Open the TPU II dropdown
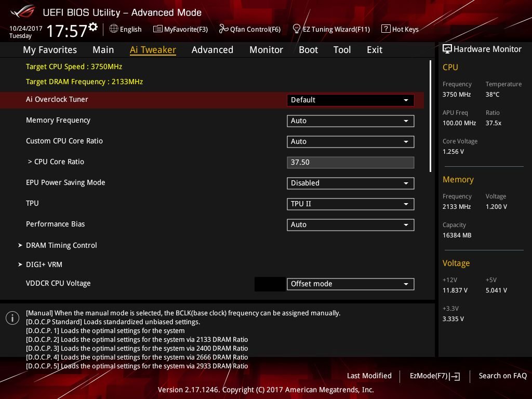Viewport: 532px width, 399px height. click(350, 204)
